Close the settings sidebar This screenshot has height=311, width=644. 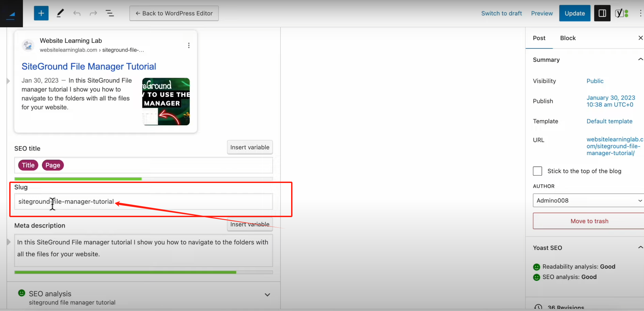click(641, 38)
